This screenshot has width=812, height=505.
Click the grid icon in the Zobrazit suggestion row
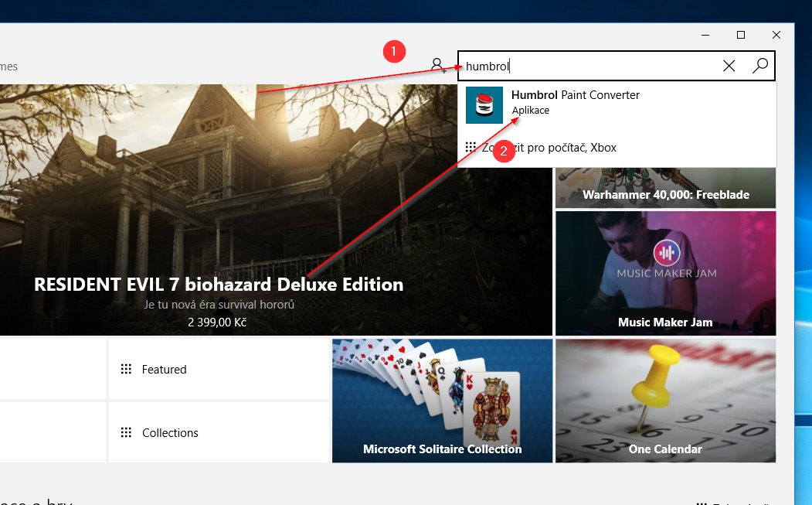[471, 147]
